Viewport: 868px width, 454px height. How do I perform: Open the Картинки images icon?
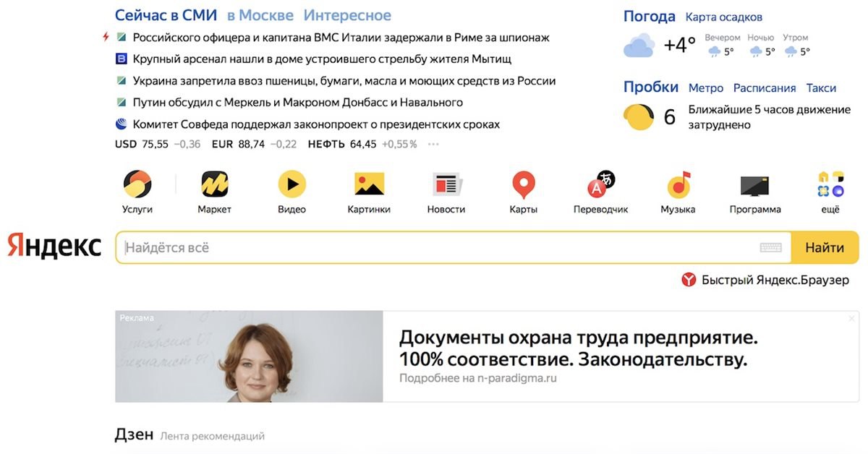point(369,184)
